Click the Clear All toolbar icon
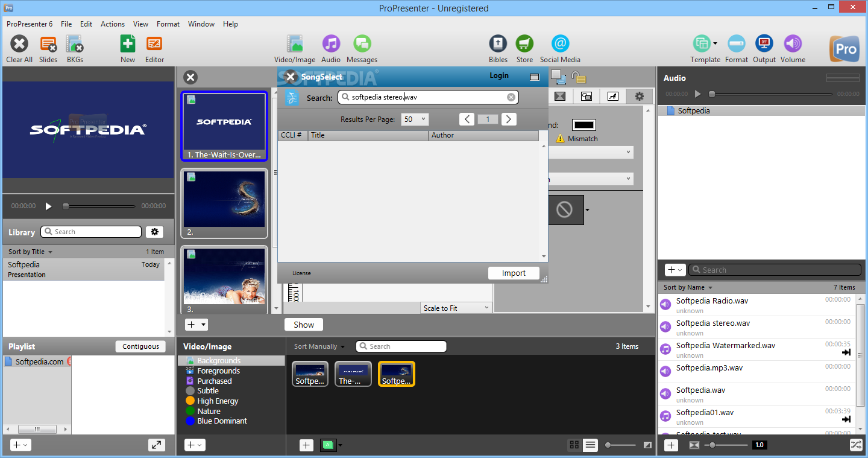The height and width of the screenshot is (458, 868). 19,44
